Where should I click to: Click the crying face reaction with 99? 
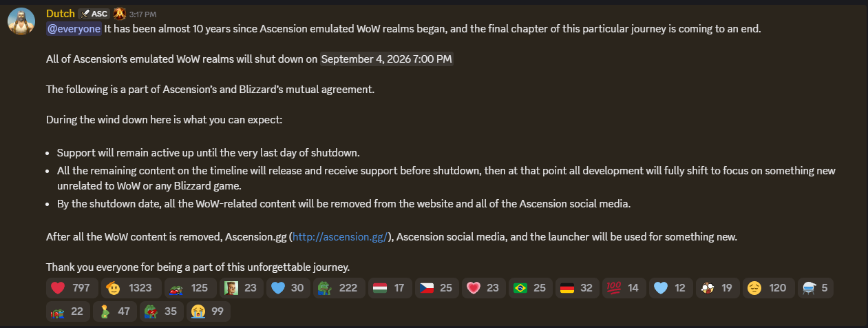tap(207, 311)
